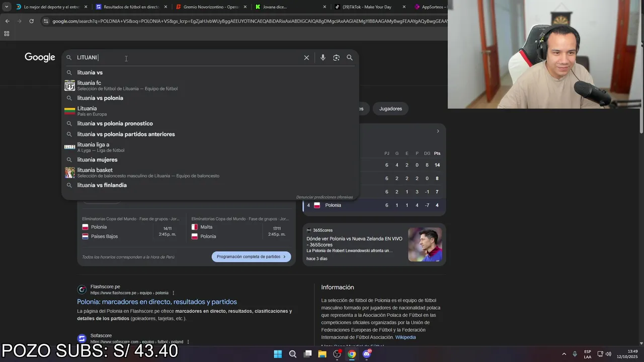Clear the Google search box text

306,57
